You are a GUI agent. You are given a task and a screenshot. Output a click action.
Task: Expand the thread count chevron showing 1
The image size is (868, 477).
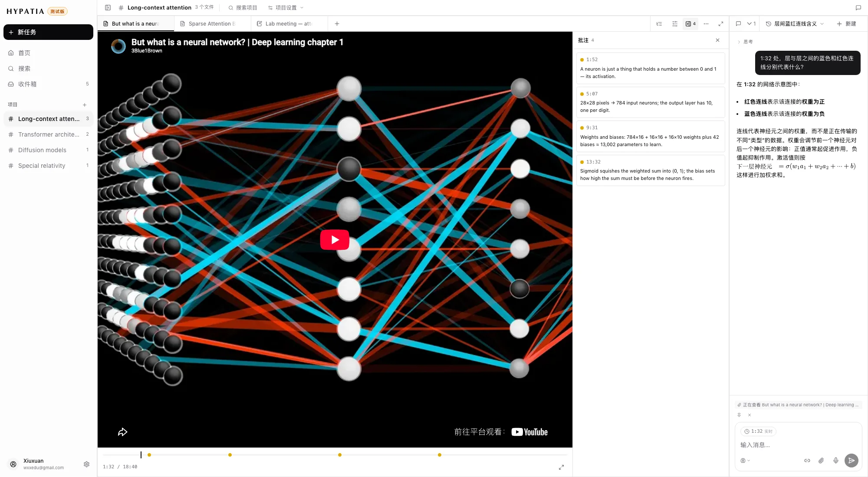(x=751, y=24)
